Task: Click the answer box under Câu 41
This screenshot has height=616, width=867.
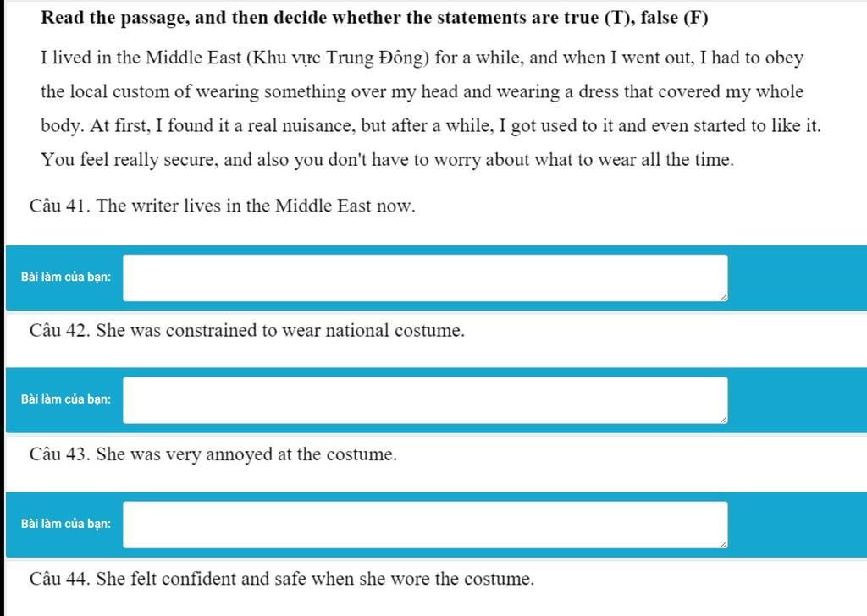Action: click(424, 278)
